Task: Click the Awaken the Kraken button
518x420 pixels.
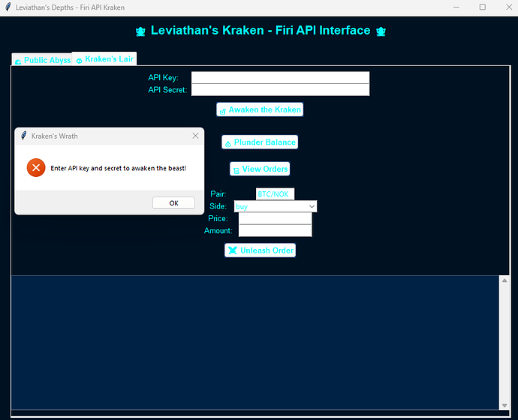Action: [x=260, y=109]
